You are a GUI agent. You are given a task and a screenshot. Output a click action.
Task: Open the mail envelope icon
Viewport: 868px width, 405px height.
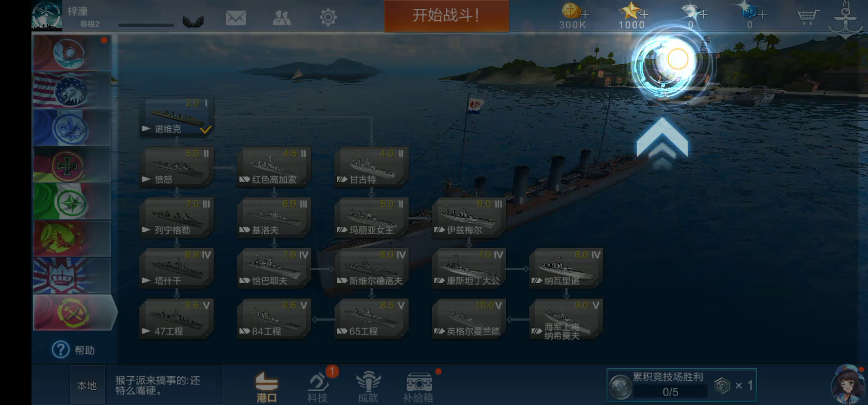point(236,17)
